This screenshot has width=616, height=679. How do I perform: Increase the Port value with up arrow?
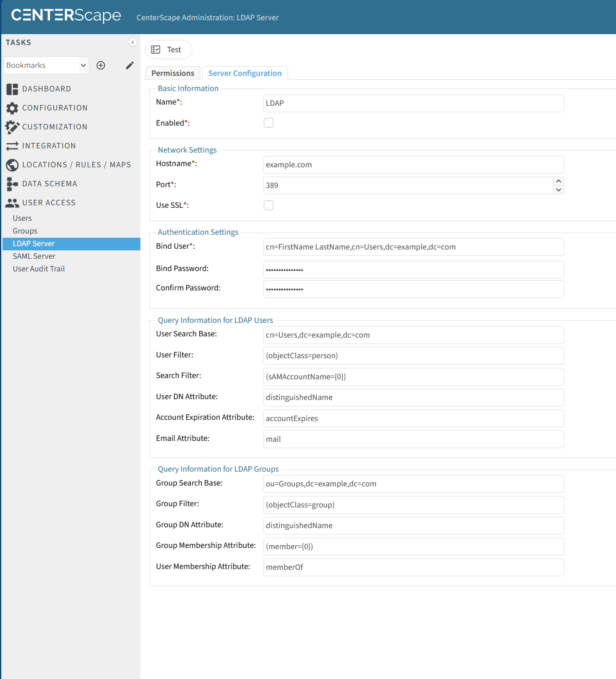(559, 181)
